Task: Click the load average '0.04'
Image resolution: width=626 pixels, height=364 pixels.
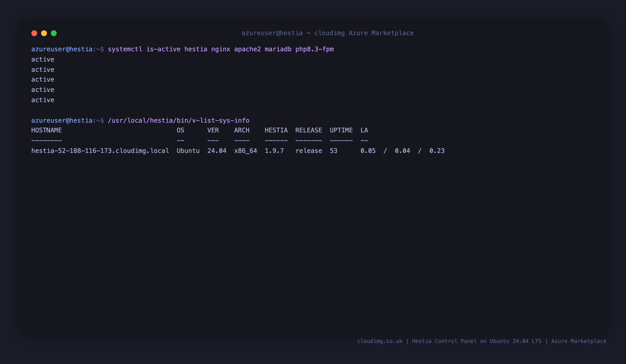Action: click(x=402, y=151)
